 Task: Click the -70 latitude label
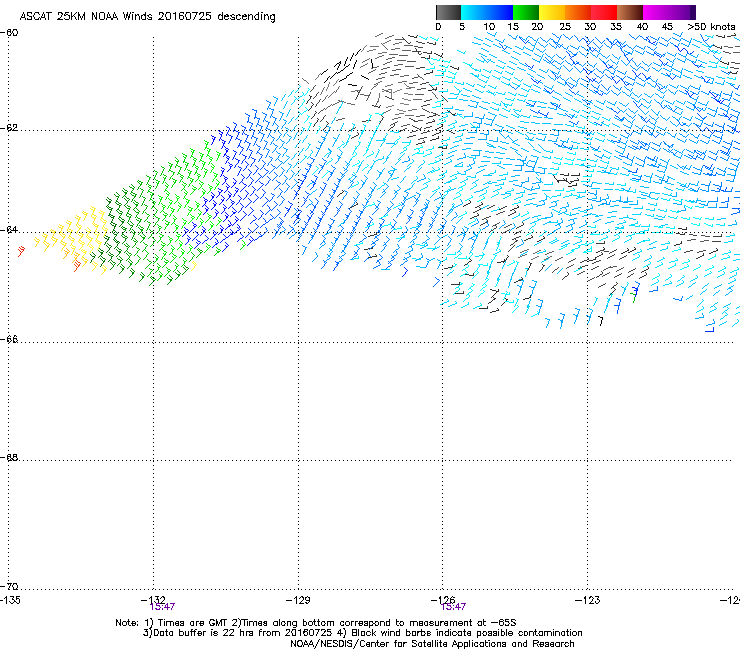pos(9,586)
